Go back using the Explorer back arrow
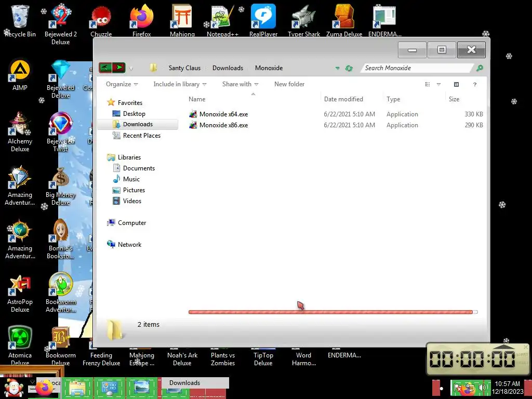Screen dimensions: 532x399 point(105,68)
